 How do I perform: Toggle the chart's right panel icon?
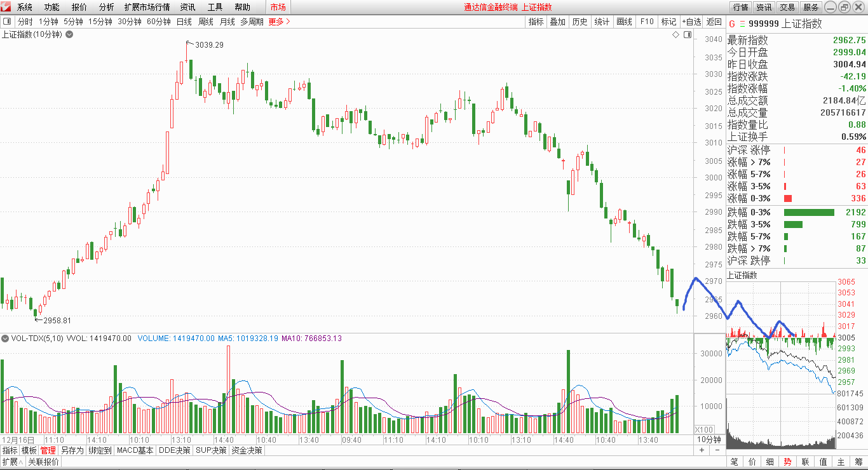click(x=688, y=35)
